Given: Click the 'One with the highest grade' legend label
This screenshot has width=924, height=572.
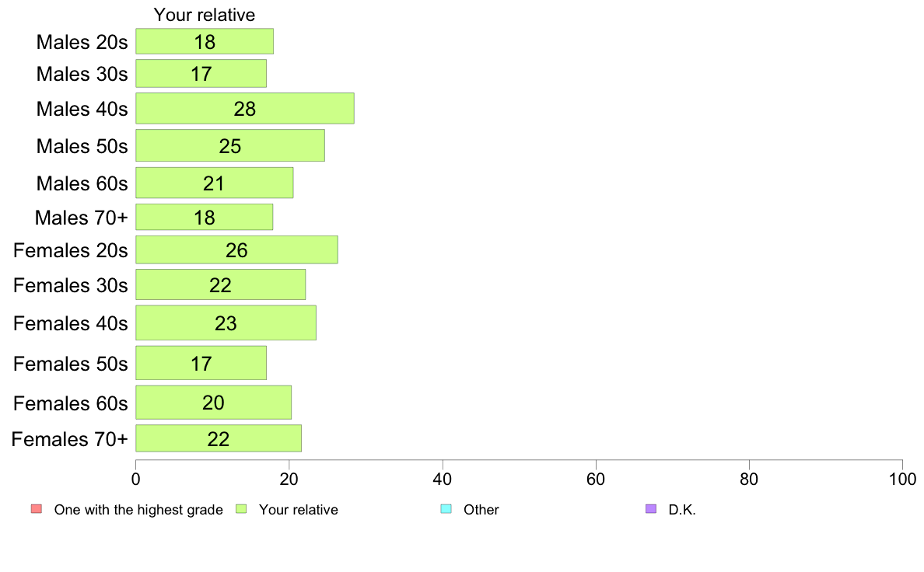Looking at the screenshot, I should point(138,510).
